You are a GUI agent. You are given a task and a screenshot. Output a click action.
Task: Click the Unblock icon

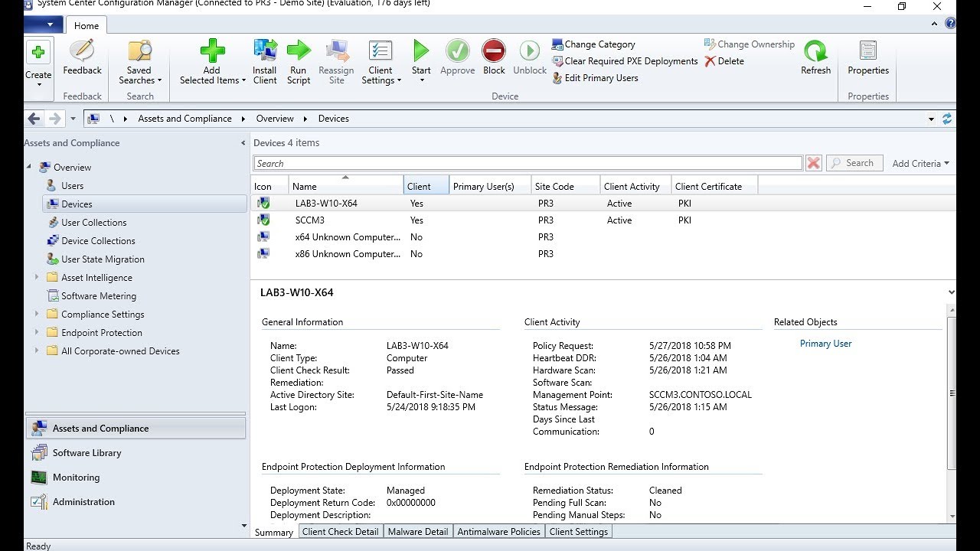[530, 51]
